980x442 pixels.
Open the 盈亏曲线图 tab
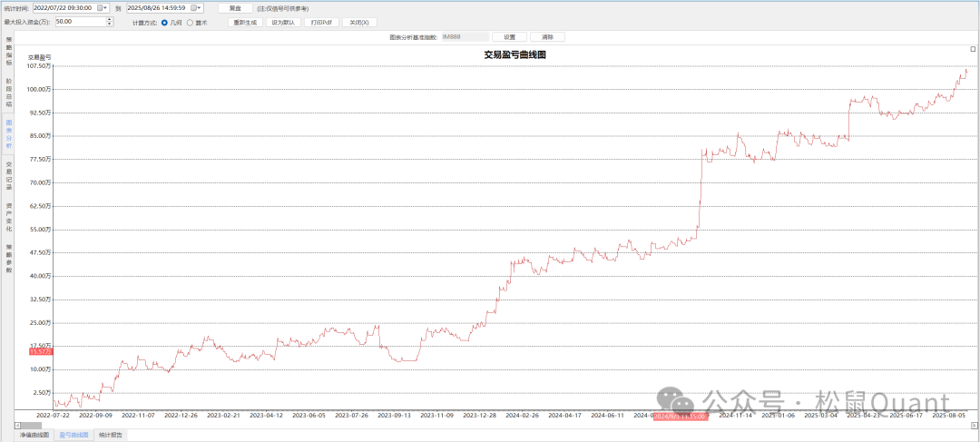73,435
